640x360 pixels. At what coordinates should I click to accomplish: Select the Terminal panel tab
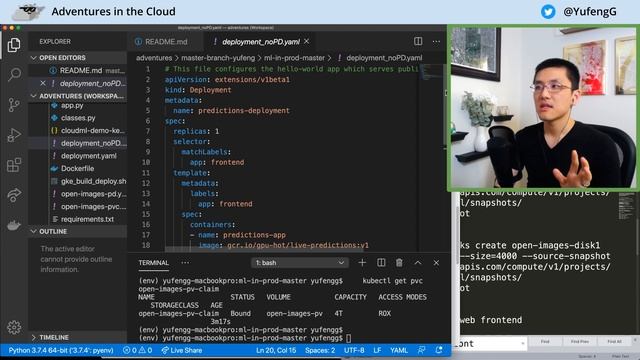pos(153,263)
